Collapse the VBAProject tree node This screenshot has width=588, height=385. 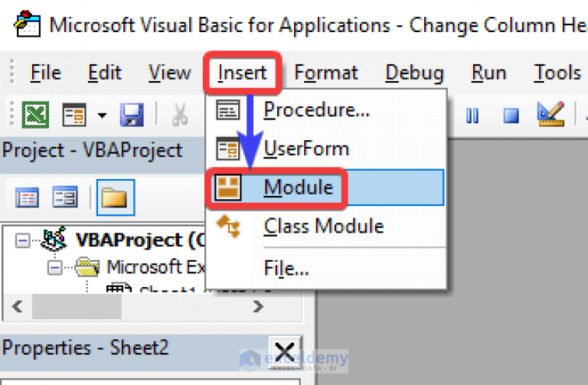click(22, 240)
